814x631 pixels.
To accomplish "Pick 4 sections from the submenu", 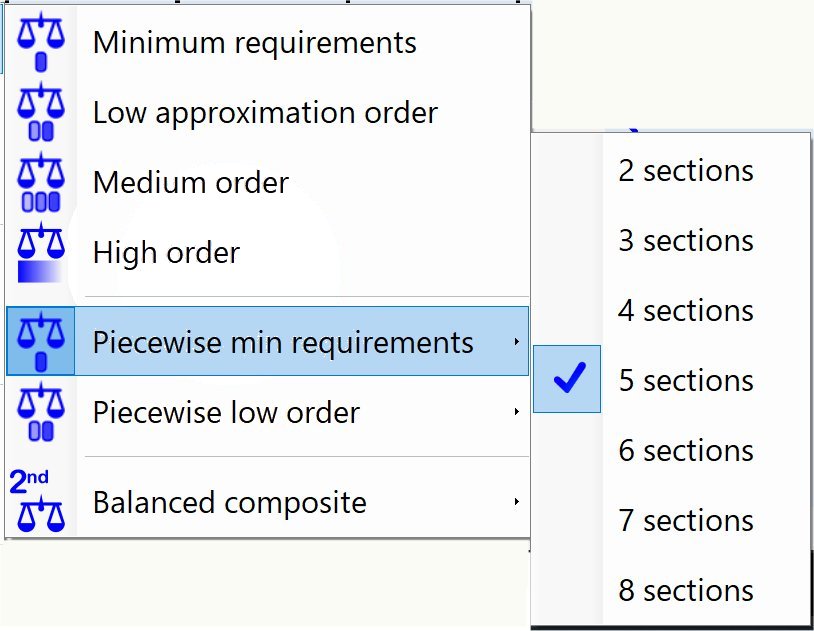I will click(x=686, y=311).
